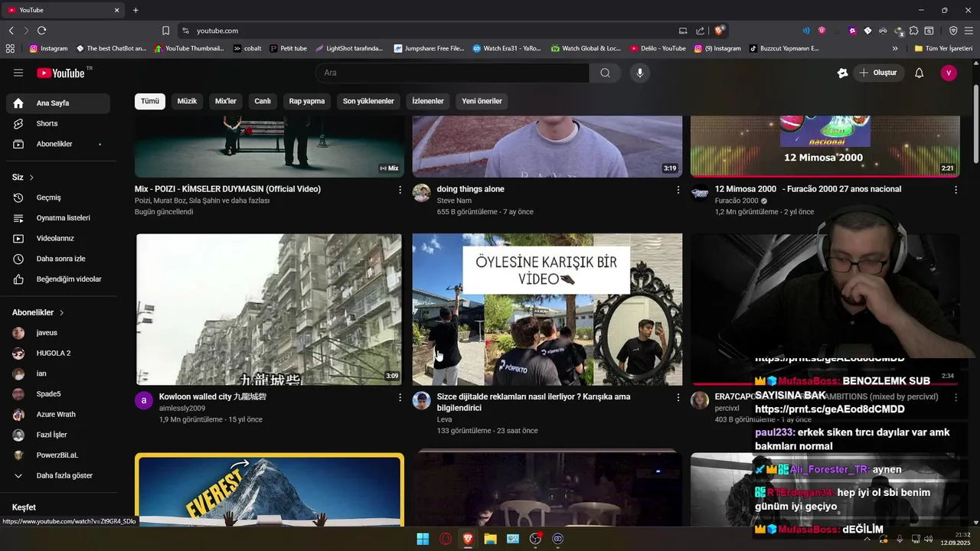
Task: Open the account avatar menu
Action: pos(949,73)
